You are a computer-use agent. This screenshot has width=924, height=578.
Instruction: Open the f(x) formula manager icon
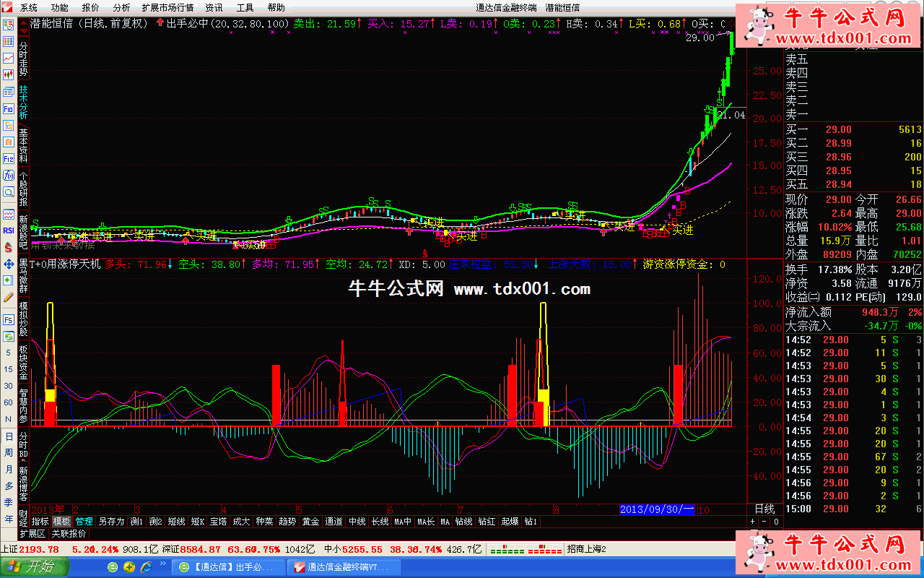(9, 175)
